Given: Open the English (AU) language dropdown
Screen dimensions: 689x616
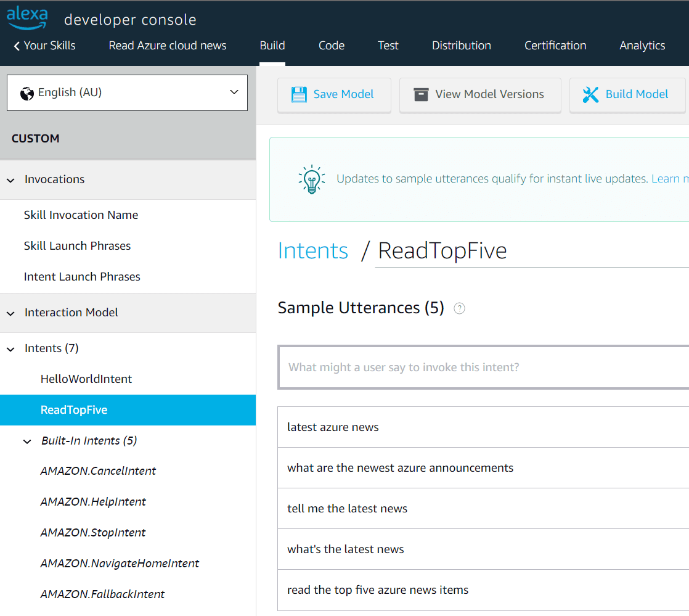Looking at the screenshot, I should coord(127,92).
